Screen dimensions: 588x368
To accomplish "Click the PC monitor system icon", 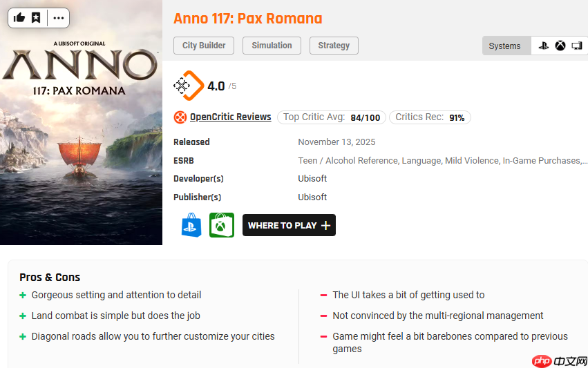I will click(577, 46).
